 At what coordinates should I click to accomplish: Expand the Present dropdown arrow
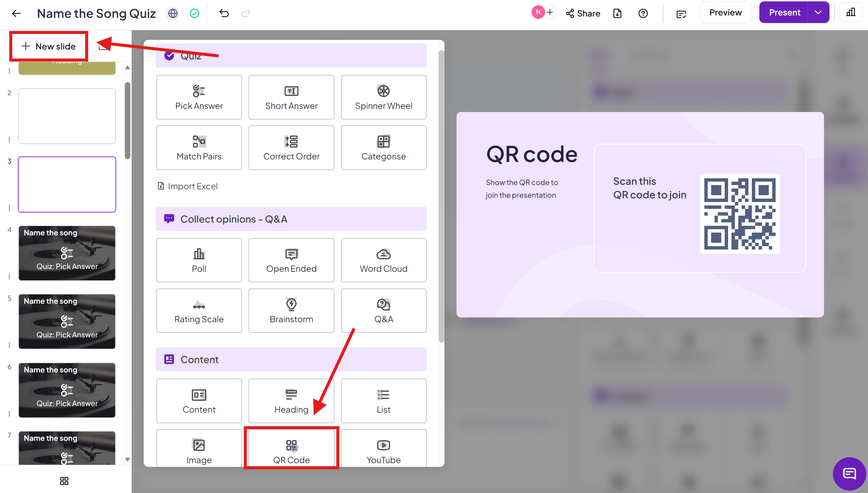(x=818, y=13)
